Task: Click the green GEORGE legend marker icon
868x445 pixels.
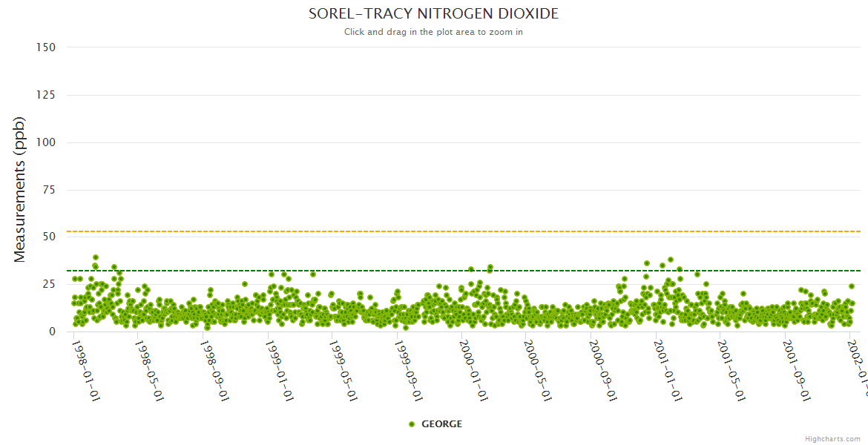Action: 412,424
